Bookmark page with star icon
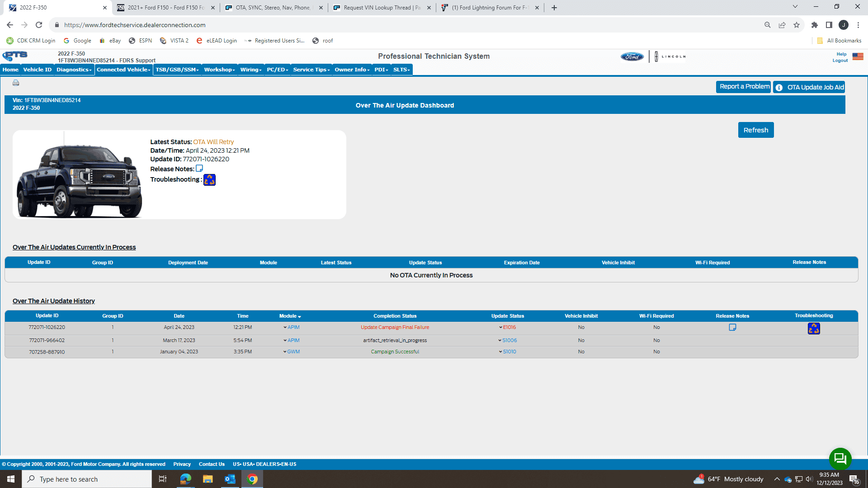The image size is (868, 488). (x=797, y=25)
